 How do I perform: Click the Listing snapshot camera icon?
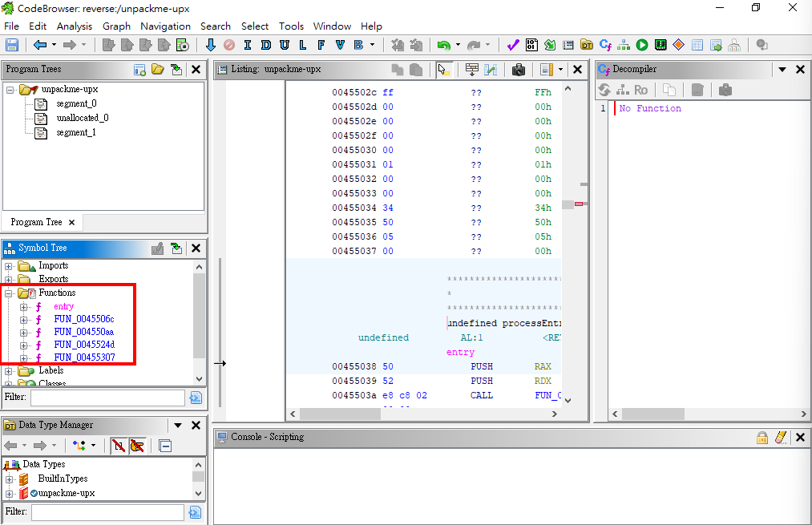coord(519,70)
